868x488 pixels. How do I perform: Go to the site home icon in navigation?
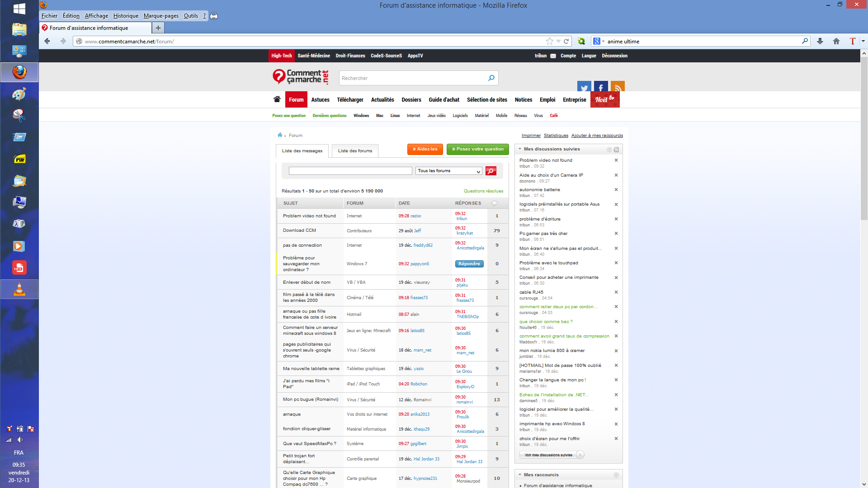coord(277,99)
